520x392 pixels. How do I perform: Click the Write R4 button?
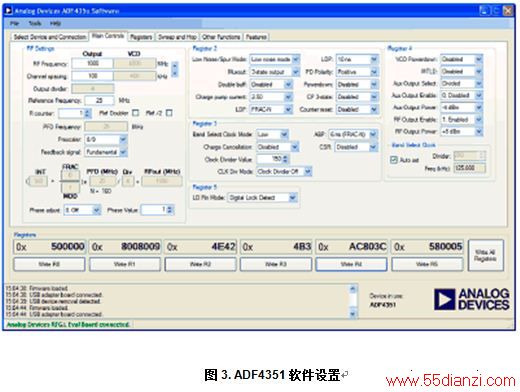click(x=351, y=264)
